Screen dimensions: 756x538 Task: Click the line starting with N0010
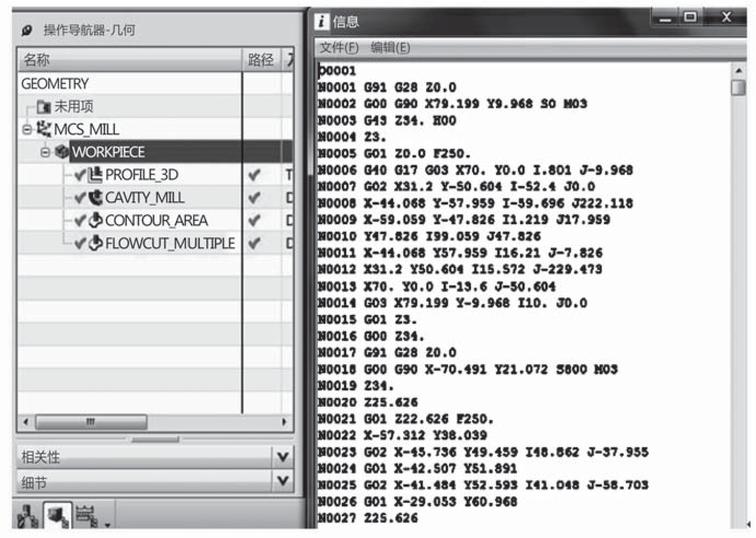coord(430,237)
